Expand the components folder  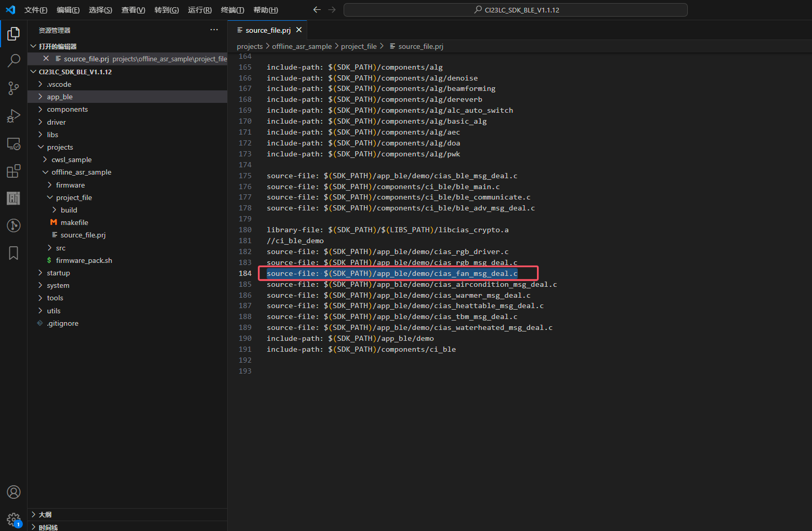[127, 109]
